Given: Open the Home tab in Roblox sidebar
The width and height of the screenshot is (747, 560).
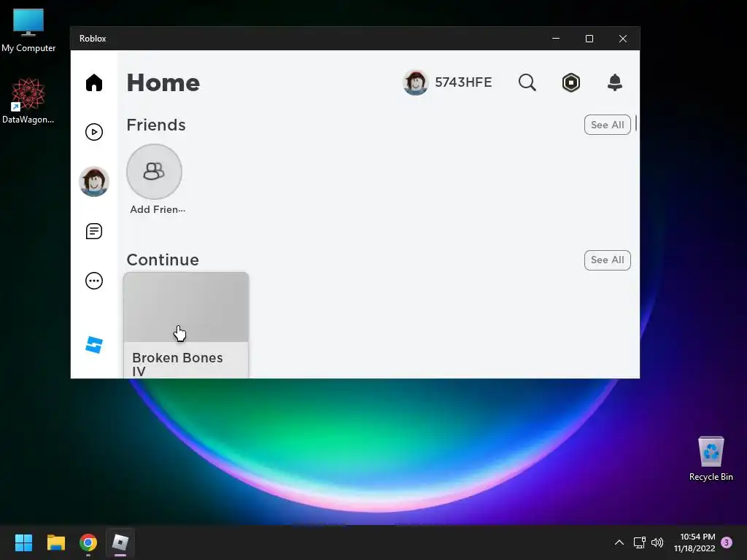Looking at the screenshot, I should point(94,82).
